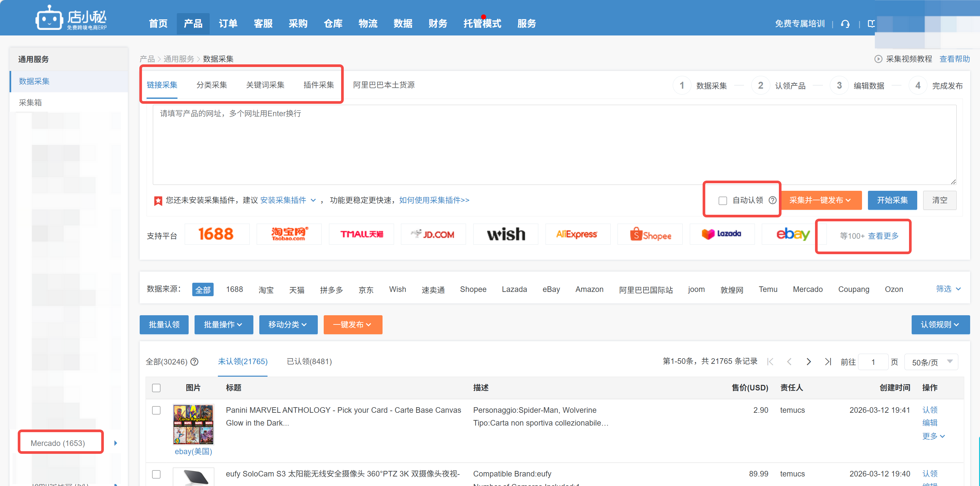
Task: Click the play icon beside 采集视频教程
Action: click(x=878, y=59)
